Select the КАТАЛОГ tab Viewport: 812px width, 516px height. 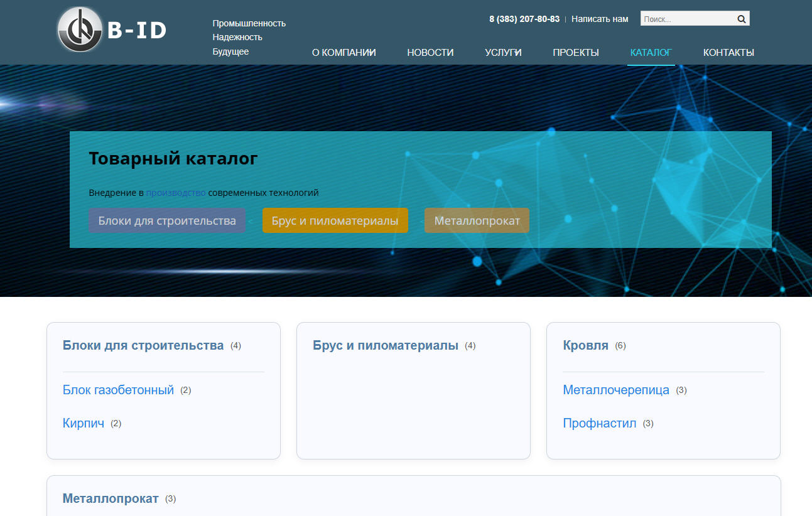651,53
